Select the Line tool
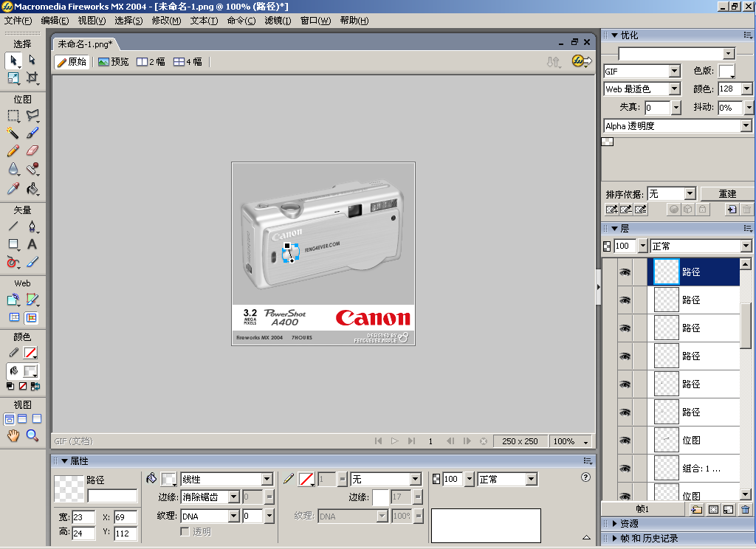This screenshot has width=756, height=549. coord(13,226)
